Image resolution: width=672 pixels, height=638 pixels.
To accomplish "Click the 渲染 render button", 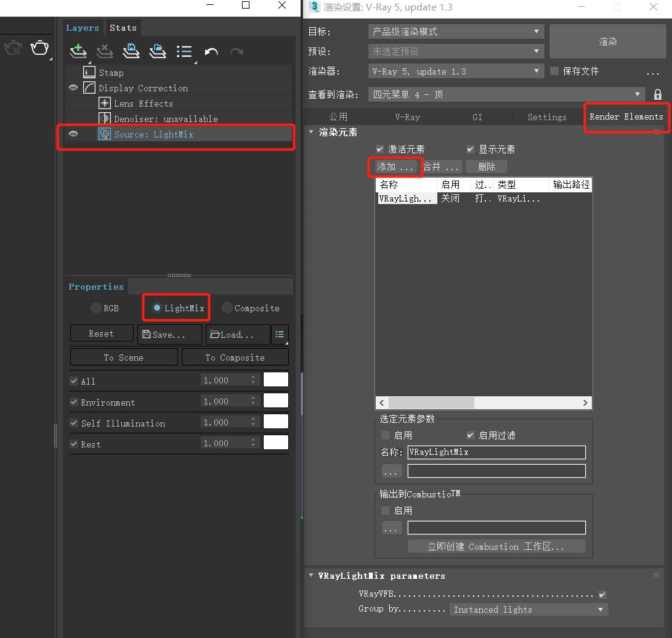I will click(x=607, y=41).
